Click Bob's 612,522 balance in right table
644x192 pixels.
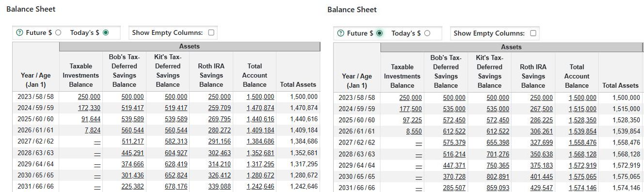[x=454, y=131]
